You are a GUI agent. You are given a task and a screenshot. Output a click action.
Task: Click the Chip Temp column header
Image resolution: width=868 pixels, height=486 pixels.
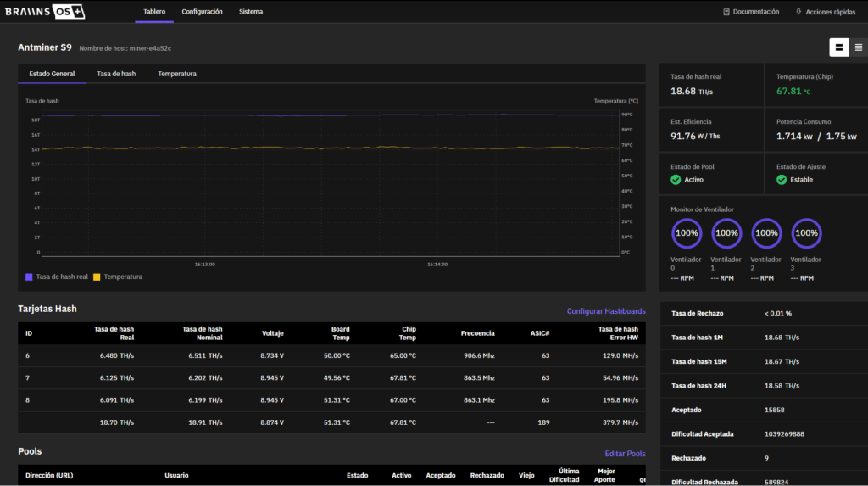tap(408, 333)
